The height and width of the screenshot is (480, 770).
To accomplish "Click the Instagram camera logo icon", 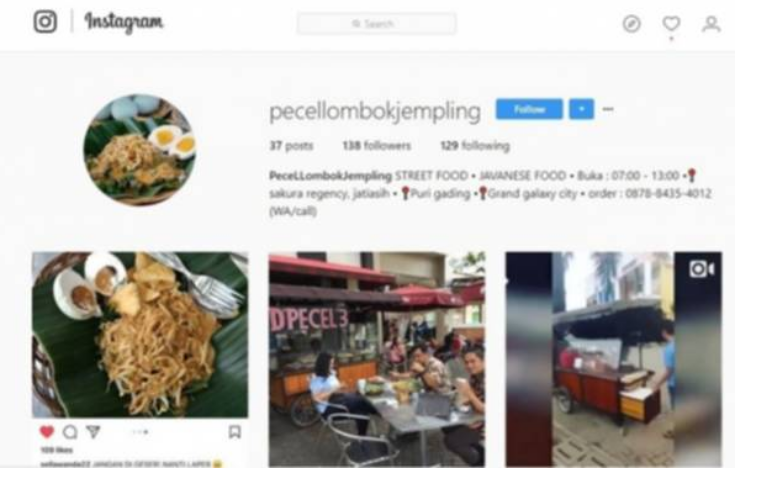I will (45, 22).
